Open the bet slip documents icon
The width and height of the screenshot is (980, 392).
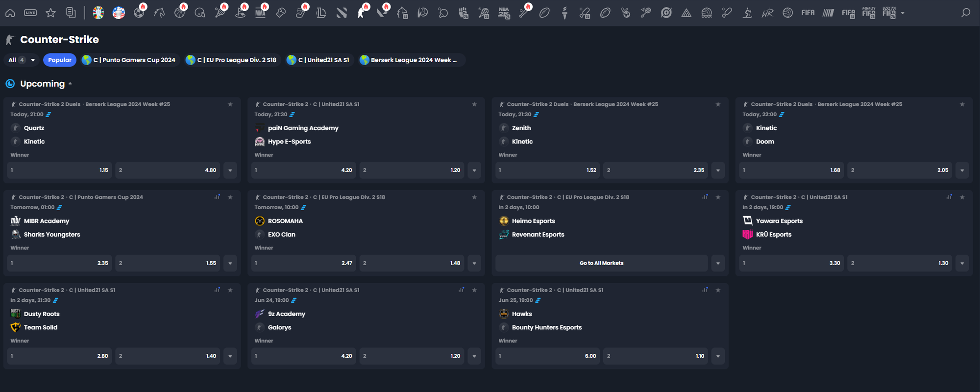click(71, 13)
